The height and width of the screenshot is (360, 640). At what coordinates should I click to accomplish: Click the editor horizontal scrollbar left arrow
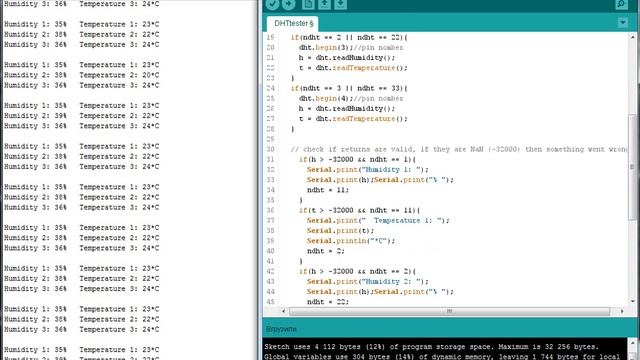(284, 311)
